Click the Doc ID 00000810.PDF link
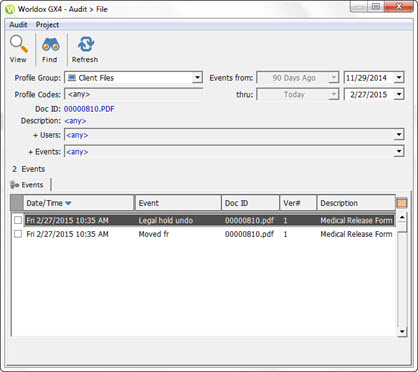Image resolution: width=418 pixels, height=372 pixels. pos(89,109)
